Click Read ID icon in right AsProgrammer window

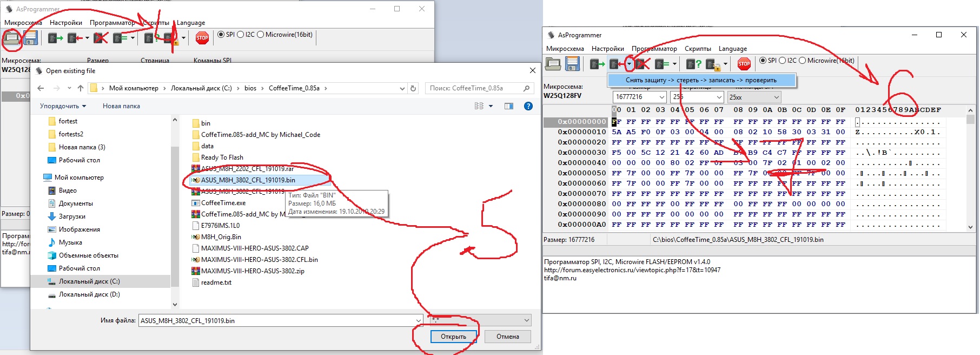694,64
